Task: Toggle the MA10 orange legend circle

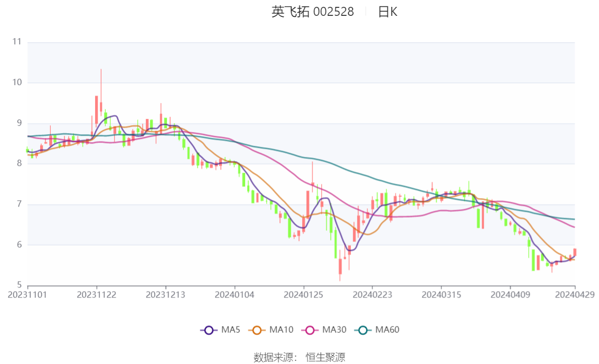Action: click(x=257, y=330)
